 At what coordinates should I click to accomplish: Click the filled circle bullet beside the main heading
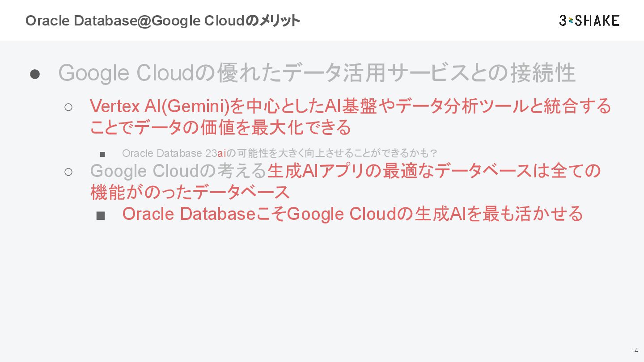coord(35,74)
